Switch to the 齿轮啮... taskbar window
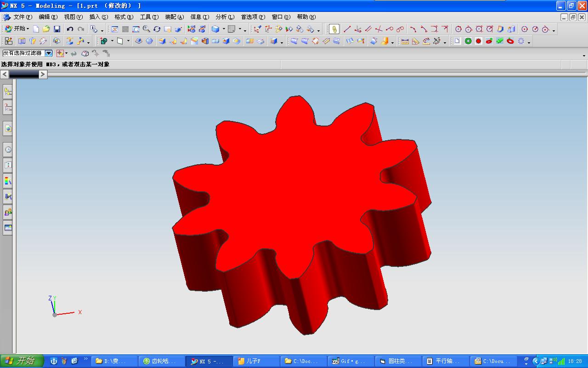 pyautogui.click(x=162, y=361)
